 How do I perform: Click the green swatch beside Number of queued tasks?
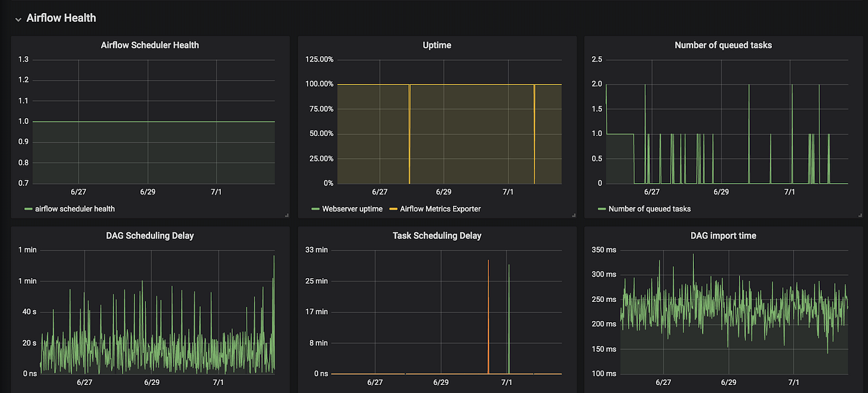click(602, 209)
